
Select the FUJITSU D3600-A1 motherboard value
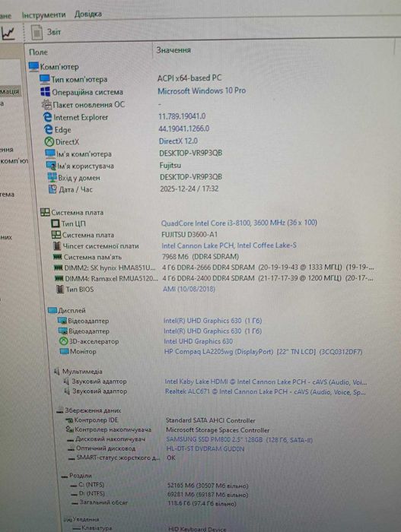tap(189, 234)
